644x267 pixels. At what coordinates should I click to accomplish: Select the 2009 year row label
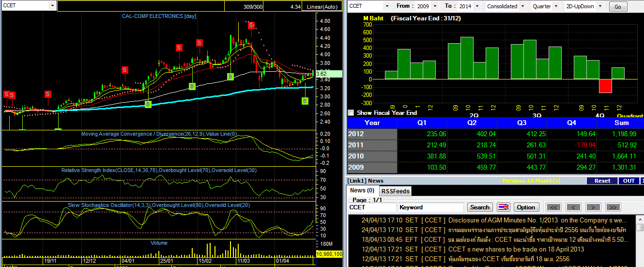tap(372, 167)
